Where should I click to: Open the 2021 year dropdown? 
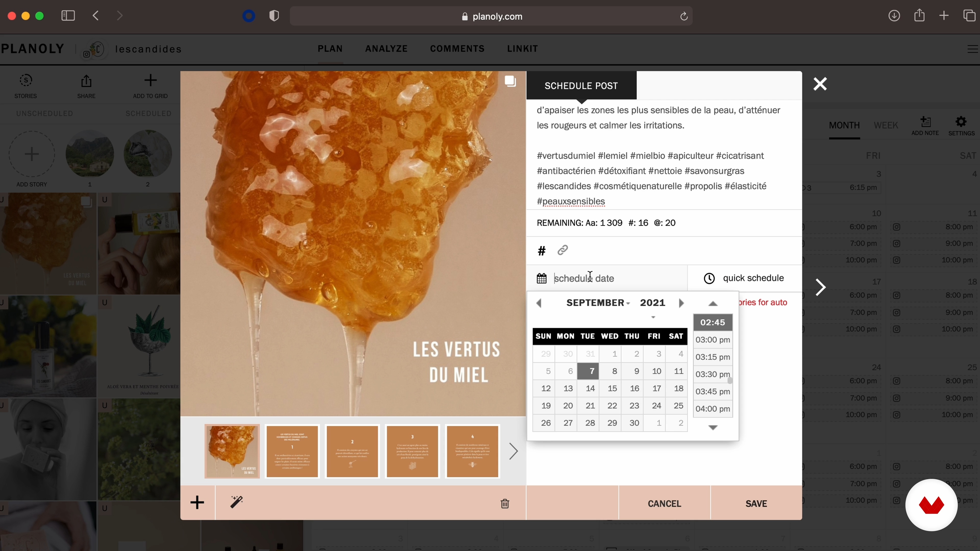(653, 303)
